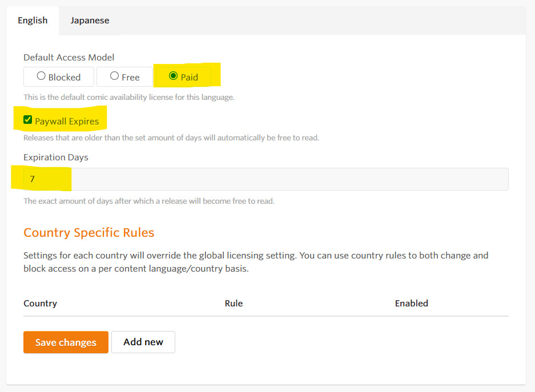Image resolution: width=535 pixels, height=392 pixels.
Task: Focus the Expiration Days input field
Action: coord(266,179)
